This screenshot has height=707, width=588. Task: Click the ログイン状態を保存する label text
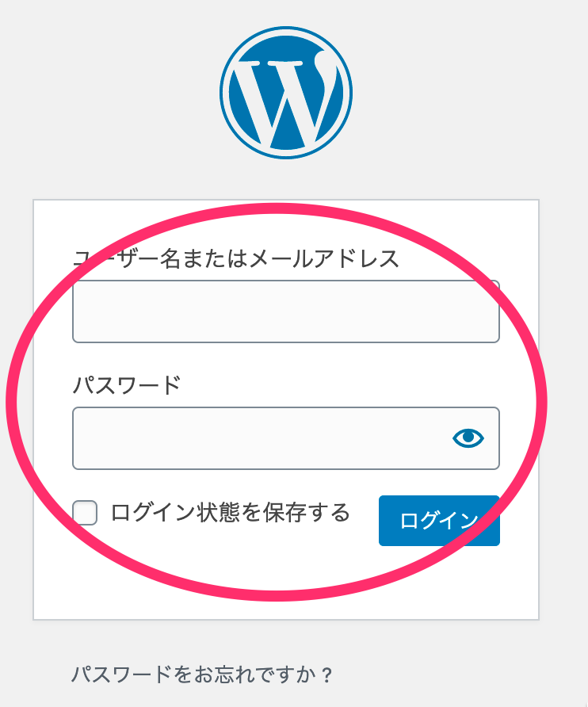[231, 513]
